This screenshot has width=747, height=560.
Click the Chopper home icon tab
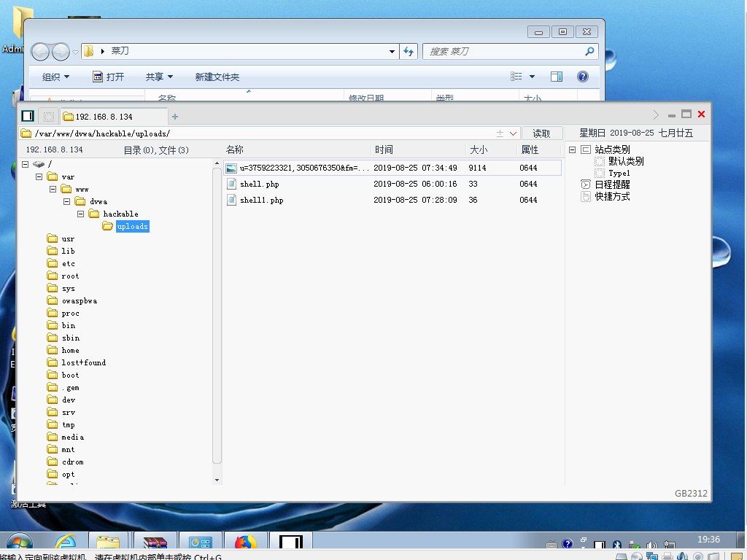[x=28, y=116]
